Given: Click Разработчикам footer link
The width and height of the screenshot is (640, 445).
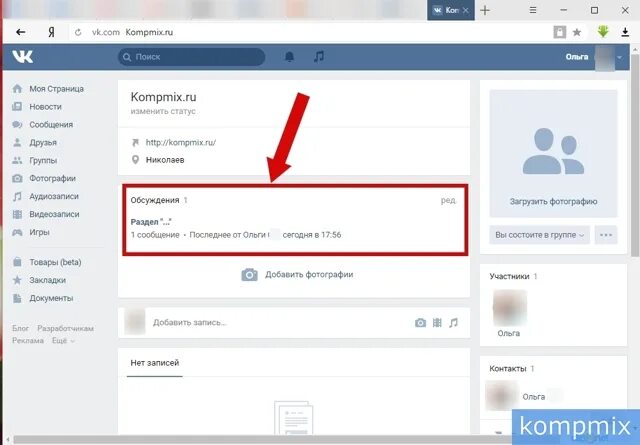Looking at the screenshot, I should 65,328.
